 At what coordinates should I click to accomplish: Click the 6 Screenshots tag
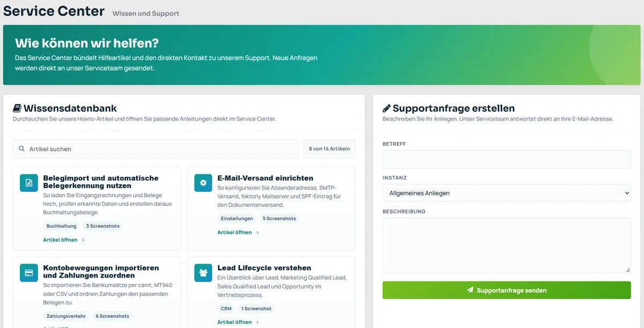(113, 316)
